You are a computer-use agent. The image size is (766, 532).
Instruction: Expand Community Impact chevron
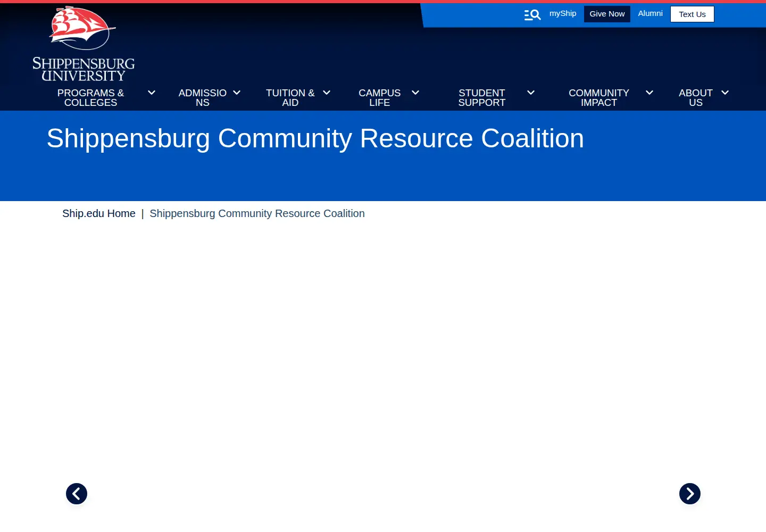[x=650, y=93]
